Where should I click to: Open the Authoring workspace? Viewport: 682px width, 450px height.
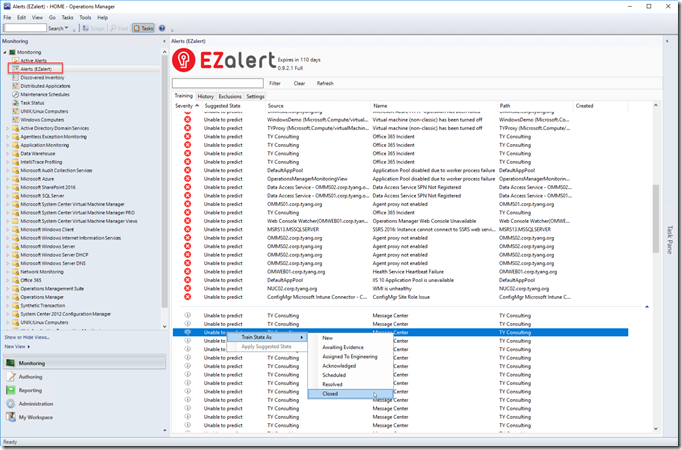click(x=30, y=377)
